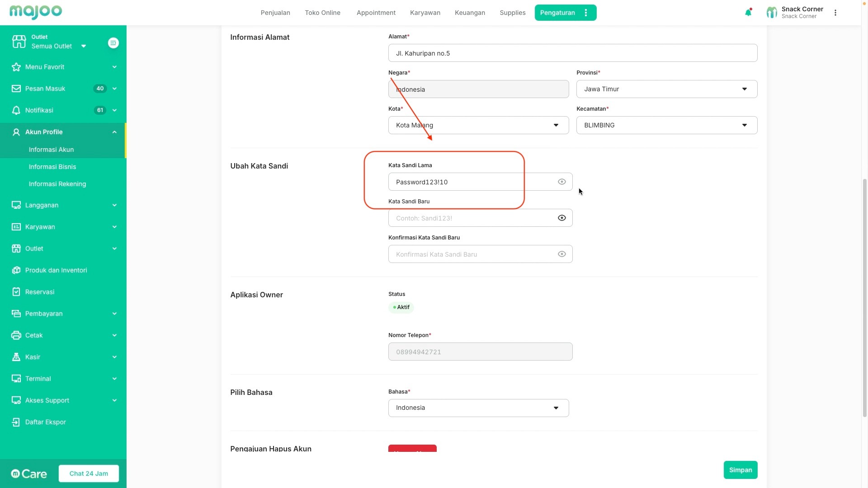Click the Simpan button
This screenshot has height=488, width=868.
[740, 470]
